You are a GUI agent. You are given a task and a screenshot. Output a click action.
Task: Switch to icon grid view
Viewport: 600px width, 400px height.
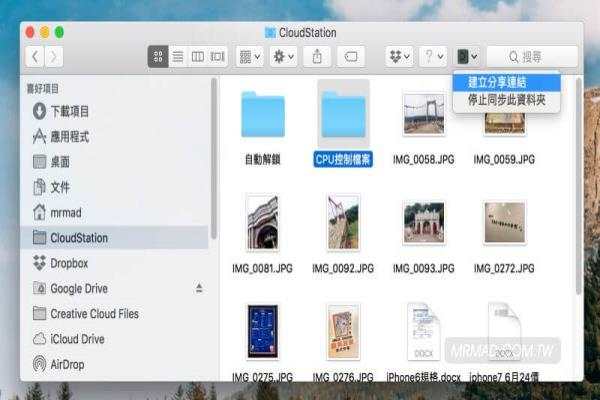point(158,57)
